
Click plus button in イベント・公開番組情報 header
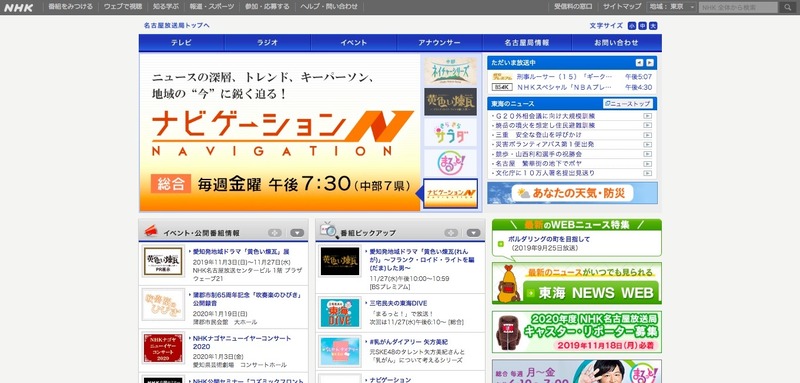coord(275,233)
